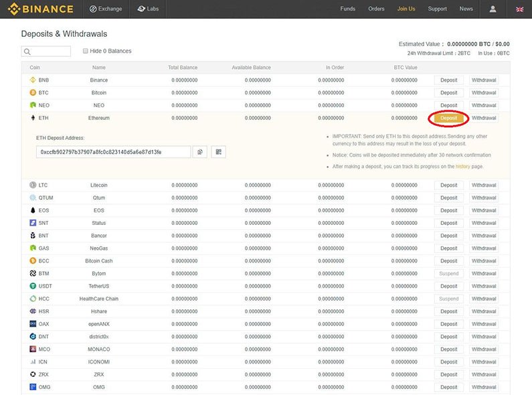The height and width of the screenshot is (395, 532).
Task: Open the Support page
Action: click(x=438, y=9)
